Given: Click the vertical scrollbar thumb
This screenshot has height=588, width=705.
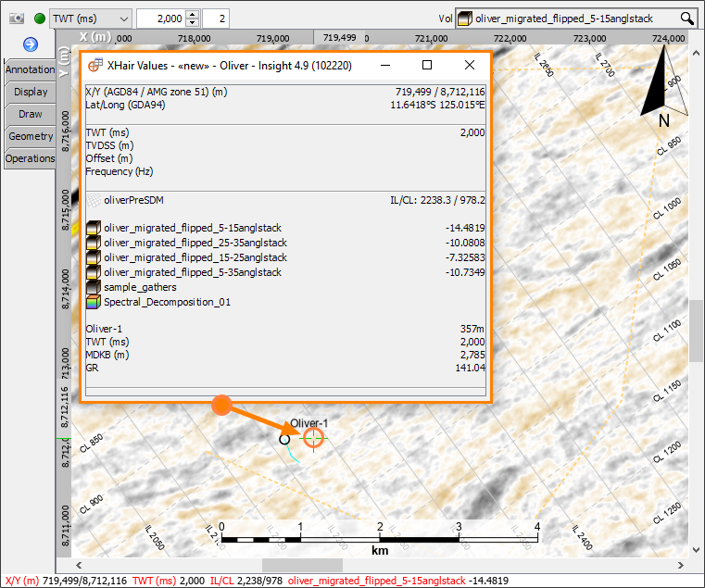Looking at the screenshot, I should (x=697, y=331).
